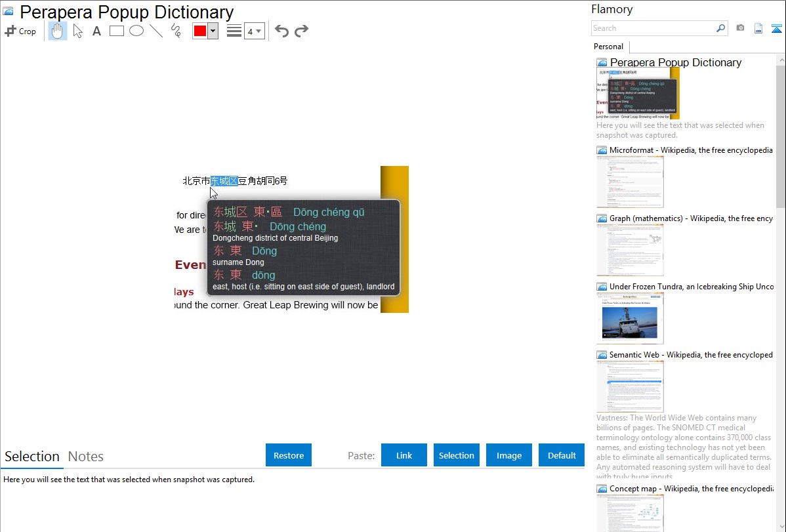Click the highlighted Chinese text 东城区
The height and width of the screenshot is (532, 786).
(x=224, y=180)
